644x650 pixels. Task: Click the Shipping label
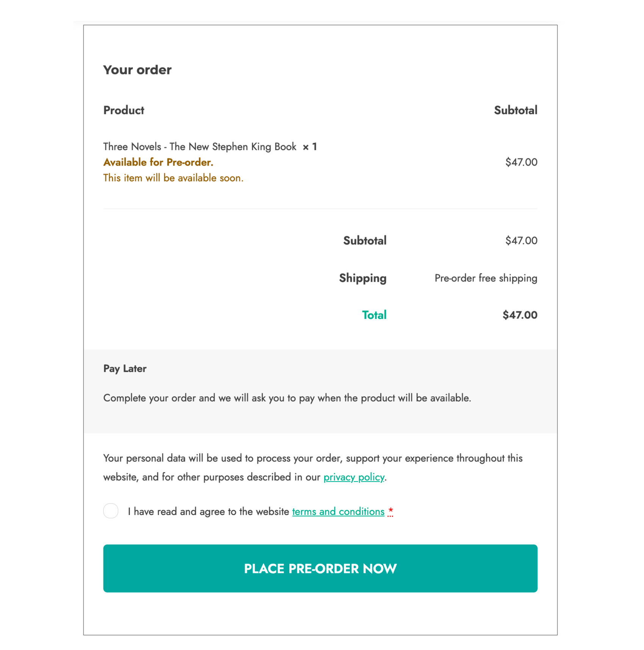(363, 278)
